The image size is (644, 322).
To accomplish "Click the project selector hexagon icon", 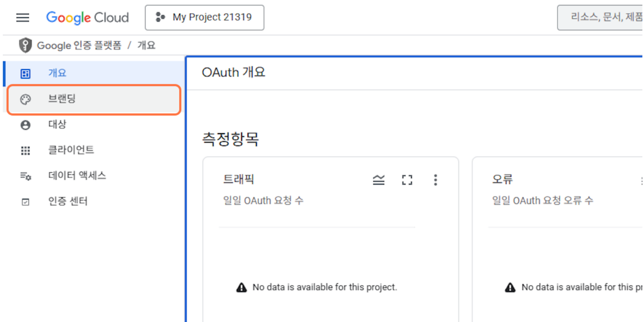I will click(x=160, y=17).
